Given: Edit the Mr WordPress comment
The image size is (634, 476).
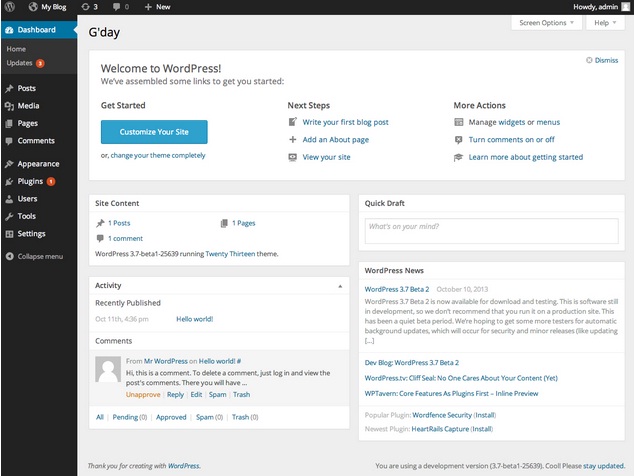Looking at the screenshot, I should point(196,394).
